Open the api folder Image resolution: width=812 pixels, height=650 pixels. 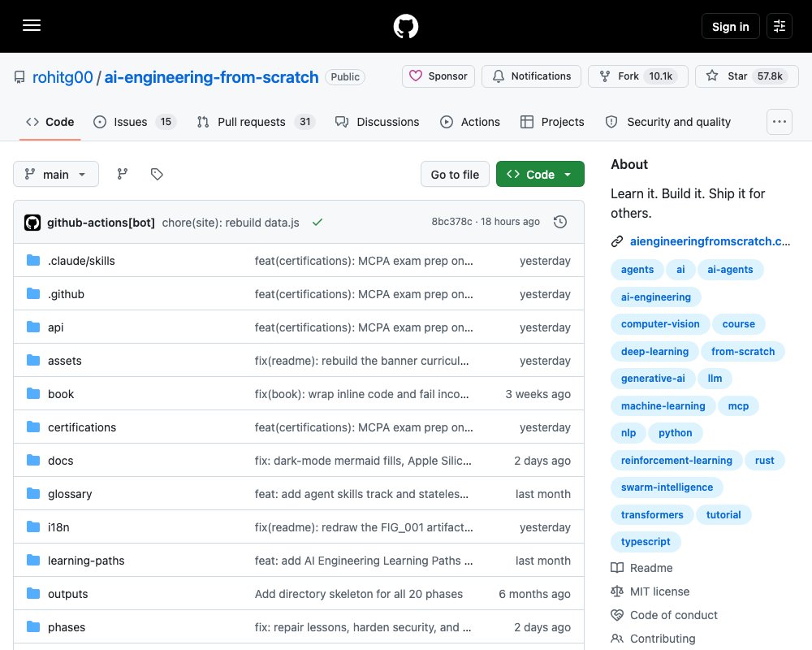(x=55, y=327)
